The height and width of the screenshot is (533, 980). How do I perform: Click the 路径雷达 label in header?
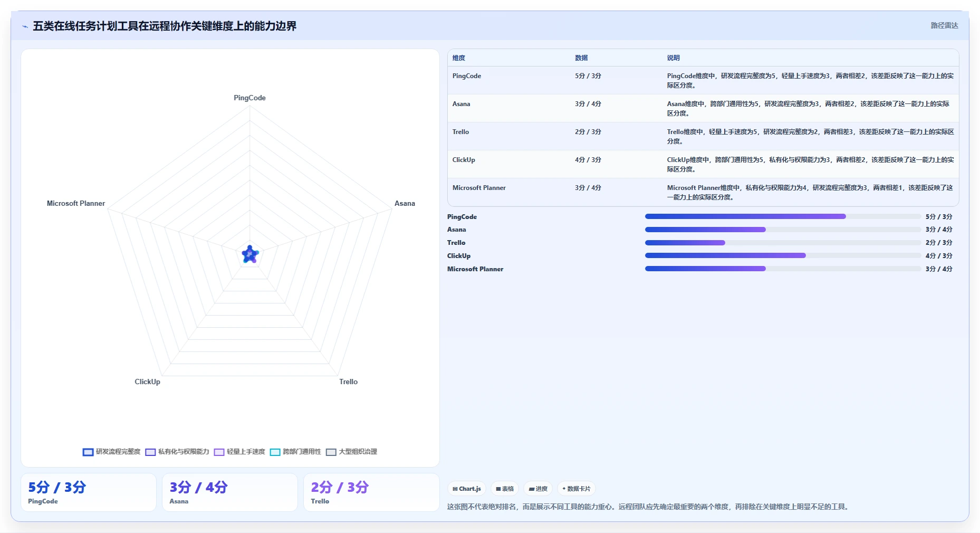[x=944, y=25]
